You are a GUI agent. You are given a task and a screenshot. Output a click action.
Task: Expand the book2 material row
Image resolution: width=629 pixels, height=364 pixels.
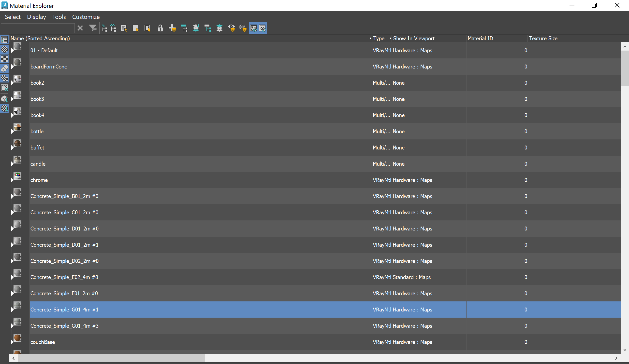[12, 83]
